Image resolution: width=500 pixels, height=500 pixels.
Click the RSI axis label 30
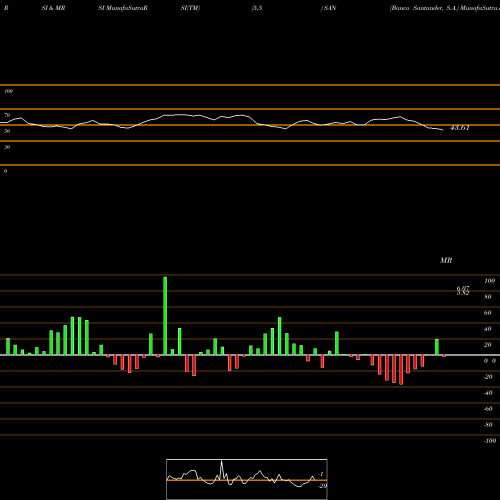tap(7, 147)
